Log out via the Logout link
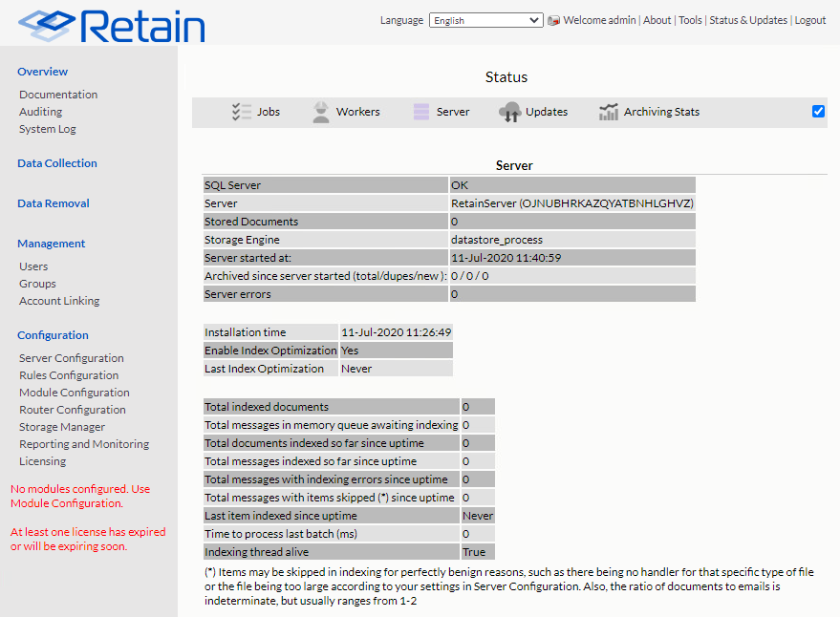The width and height of the screenshot is (840, 617). pyautogui.click(x=810, y=20)
